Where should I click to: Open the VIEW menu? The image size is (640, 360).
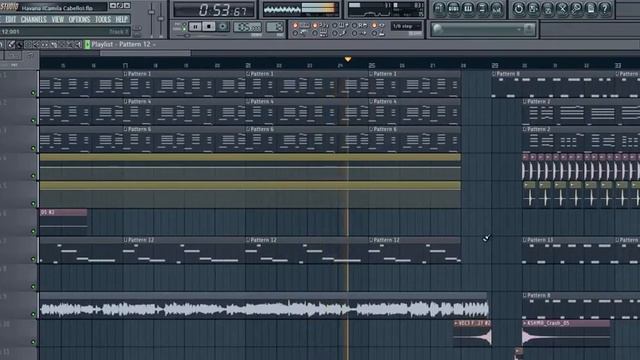pos(58,19)
